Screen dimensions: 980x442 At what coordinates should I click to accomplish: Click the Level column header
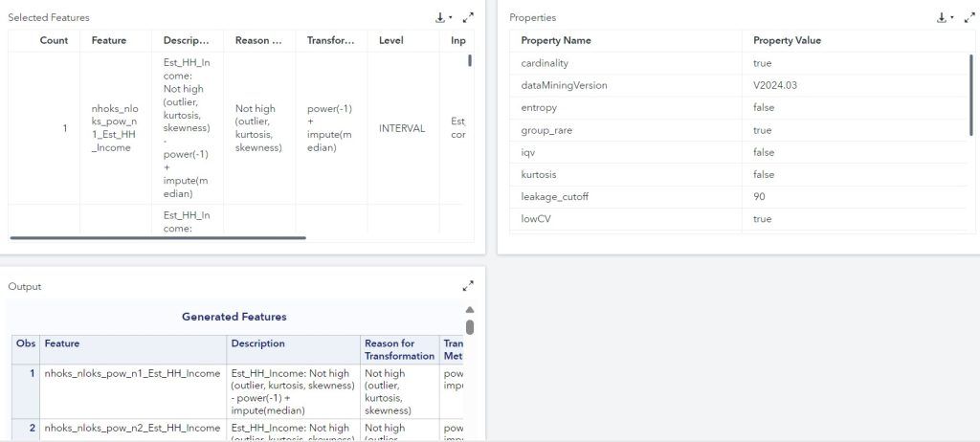391,40
